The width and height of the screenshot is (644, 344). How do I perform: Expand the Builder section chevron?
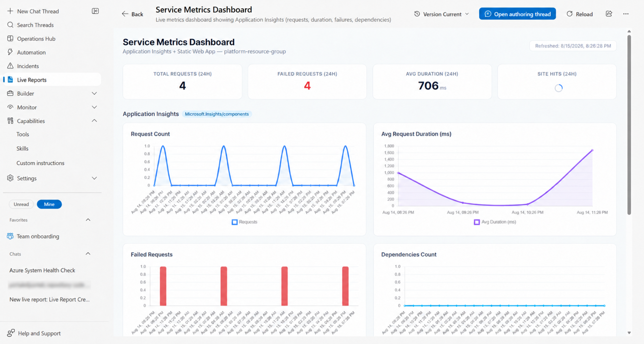coord(94,94)
